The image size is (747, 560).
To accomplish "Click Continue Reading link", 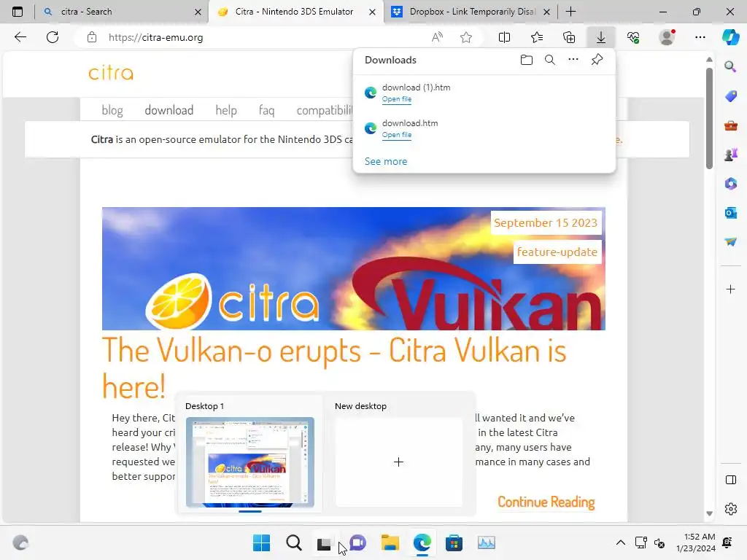I will [x=546, y=502].
